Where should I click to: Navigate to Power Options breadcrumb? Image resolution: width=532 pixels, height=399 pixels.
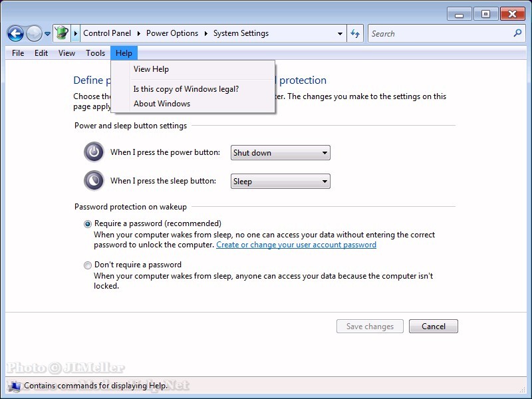pos(172,33)
